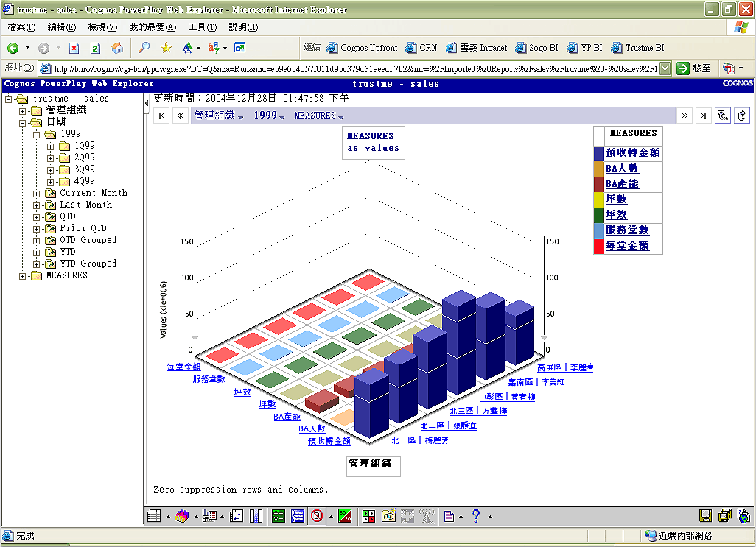756x547 pixels.
Task: Click the 坪效 legend link
Action: 616,214
